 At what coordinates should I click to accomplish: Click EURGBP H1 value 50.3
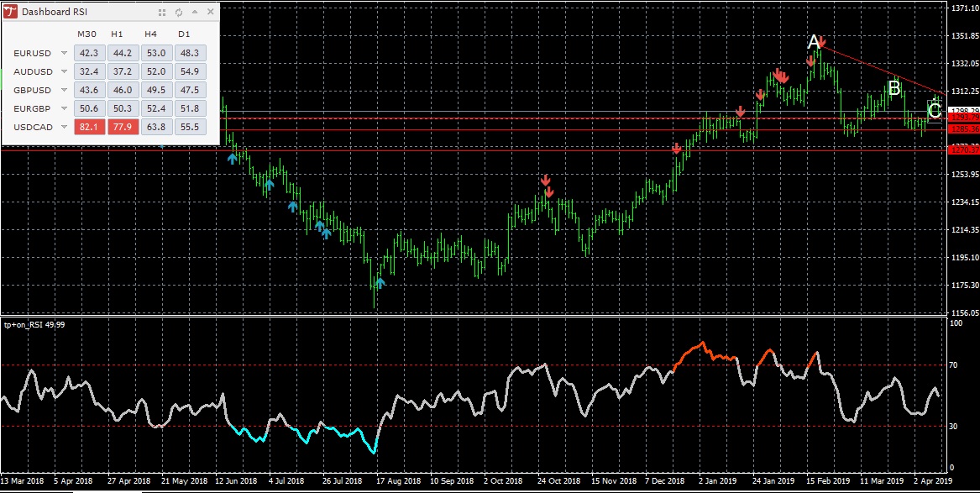click(120, 108)
